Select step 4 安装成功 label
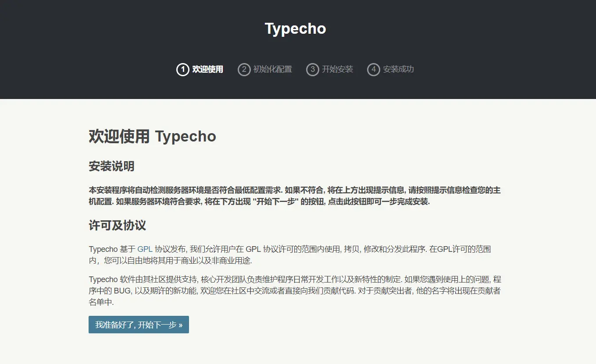The image size is (596, 364). tap(398, 69)
